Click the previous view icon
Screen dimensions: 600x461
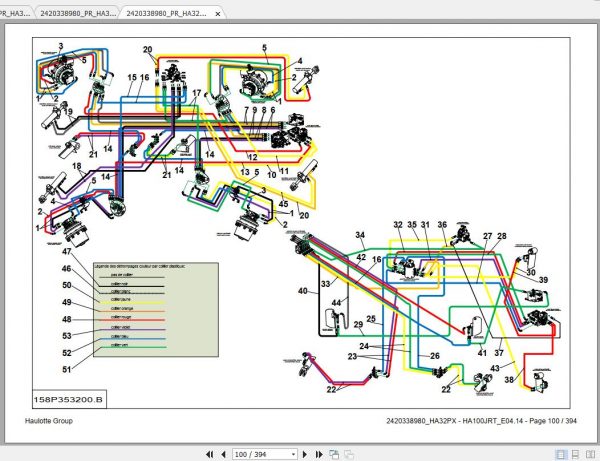[x=334, y=454]
